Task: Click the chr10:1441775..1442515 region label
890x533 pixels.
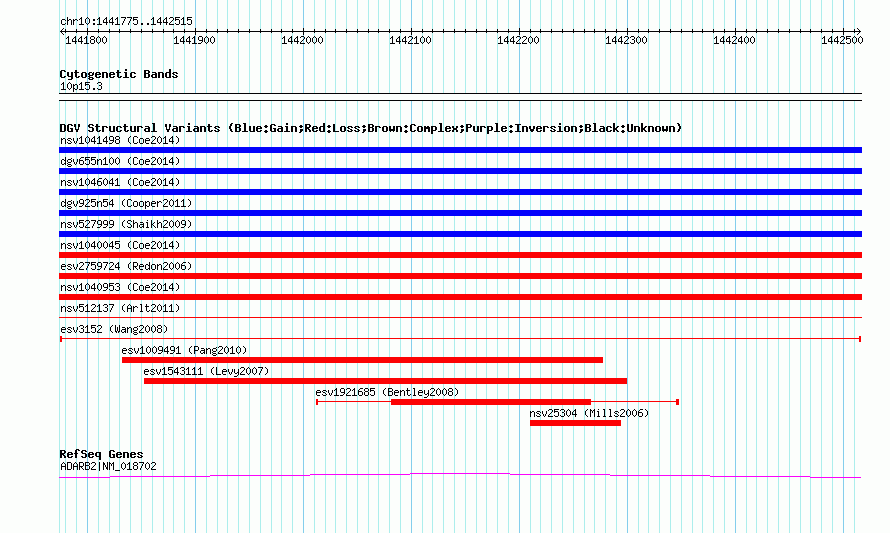Action: click(x=126, y=21)
